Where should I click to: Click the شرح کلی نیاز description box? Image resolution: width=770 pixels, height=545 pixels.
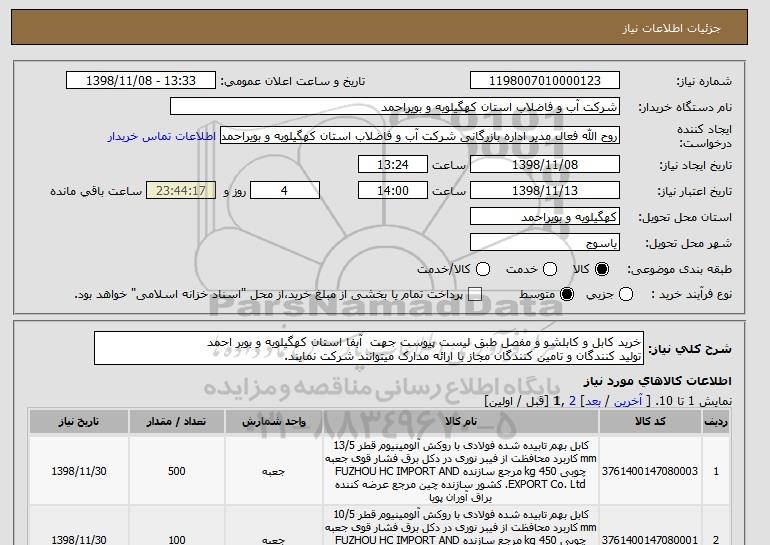point(369,348)
